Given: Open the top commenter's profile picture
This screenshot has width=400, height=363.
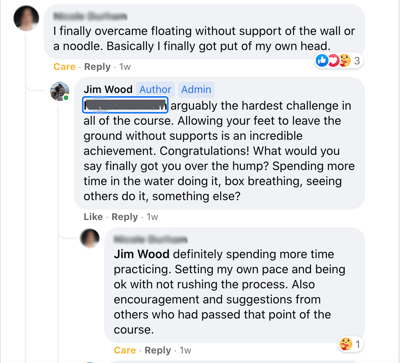Looking at the screenshot, I should pyautogui.click(x=26, y=18).
